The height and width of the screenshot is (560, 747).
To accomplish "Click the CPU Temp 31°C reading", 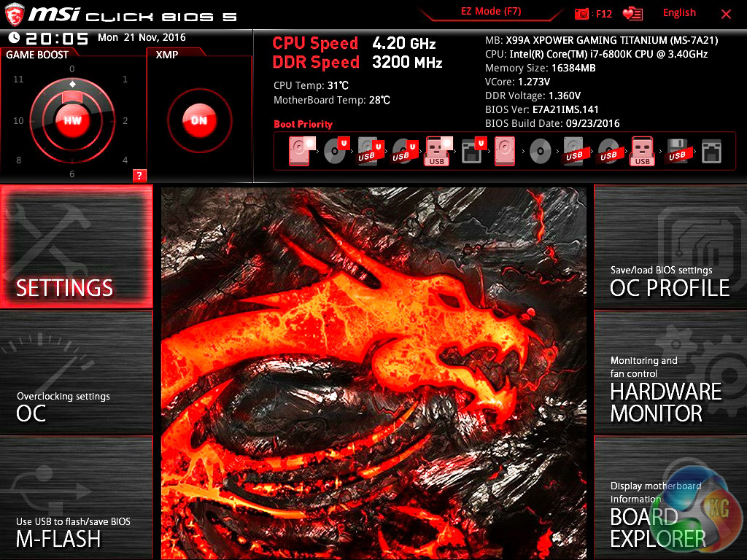I will [x=311, y=86].
